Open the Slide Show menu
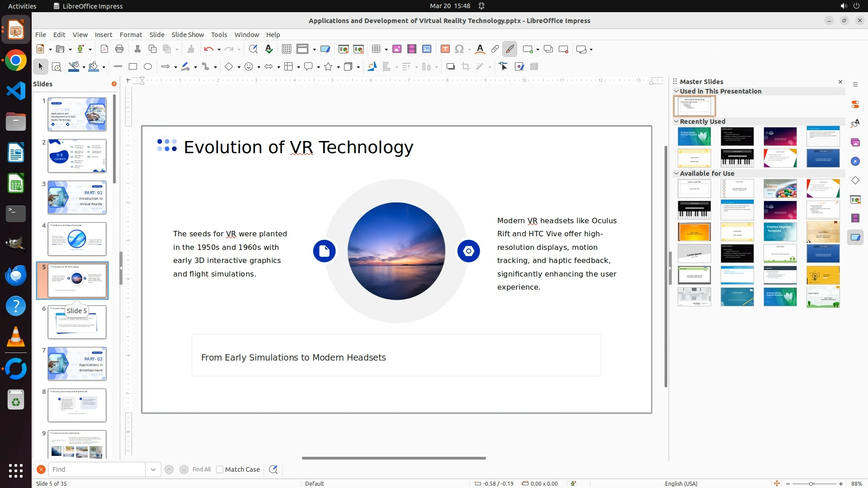This screenshot has height=488, width=868. coord(188,35)
